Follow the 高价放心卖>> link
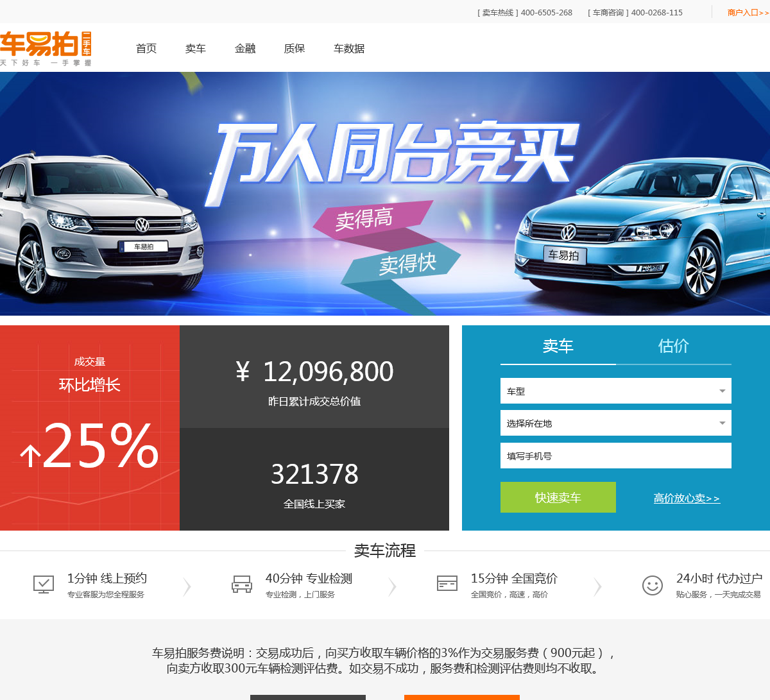Screen dimensions: 770x700 click(687, 498)
